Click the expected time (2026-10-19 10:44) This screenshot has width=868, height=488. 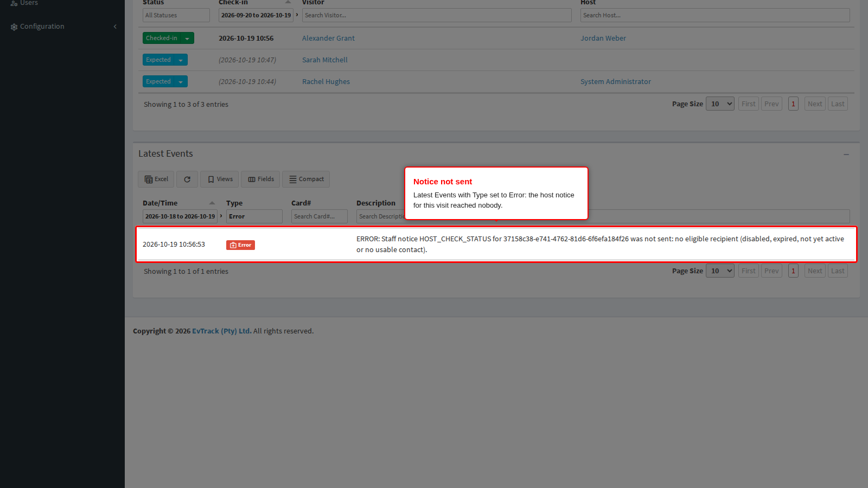pyautogui.click(x=247, y=82)
